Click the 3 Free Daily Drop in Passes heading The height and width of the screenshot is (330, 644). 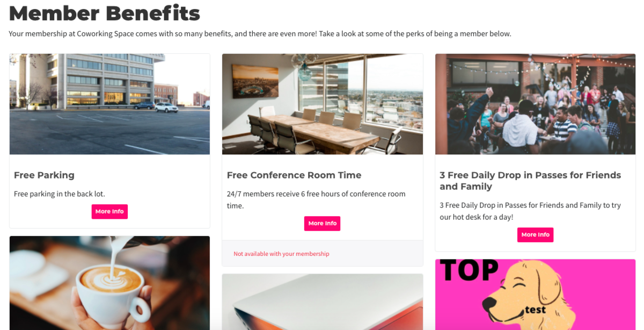[x=530, y=181]
